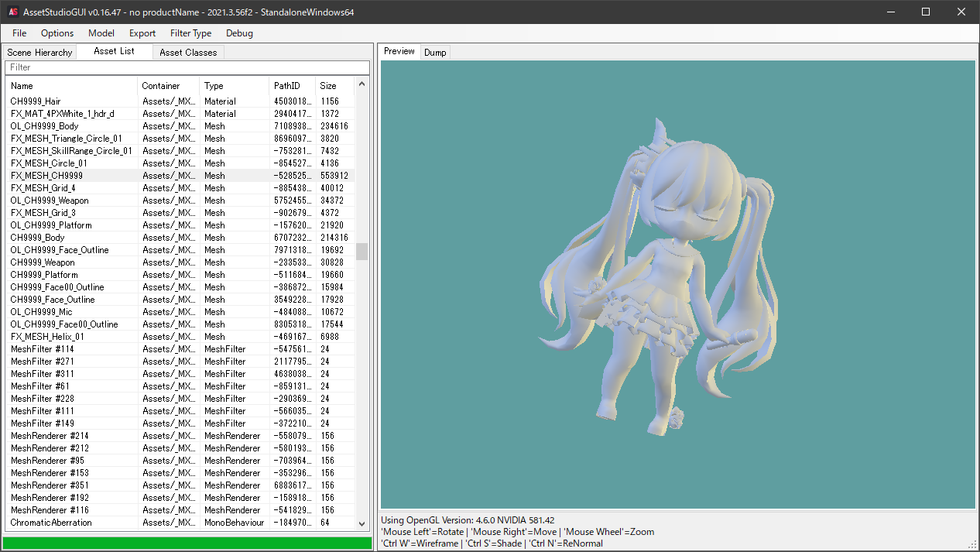The height and width of the screenshot is (552, 980).
Task: Open the Filter Type menu
Action: coord(190,33)
